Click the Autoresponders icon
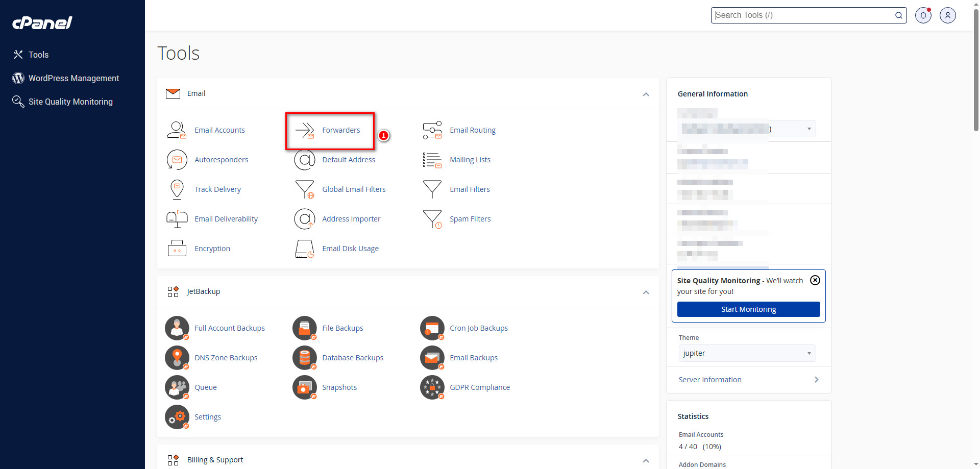The width and height of the screenshot is (980, 469). coord(177,160)
